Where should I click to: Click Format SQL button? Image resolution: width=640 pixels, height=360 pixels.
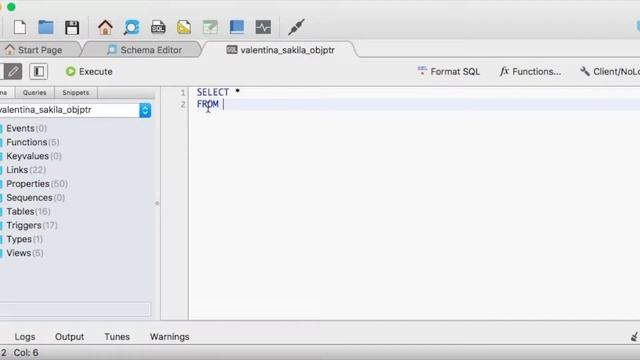449,71
